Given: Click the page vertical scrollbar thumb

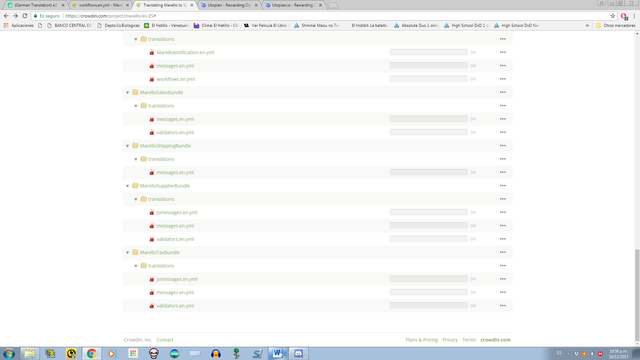Looking at the screenshot, I should coord(637,296).
